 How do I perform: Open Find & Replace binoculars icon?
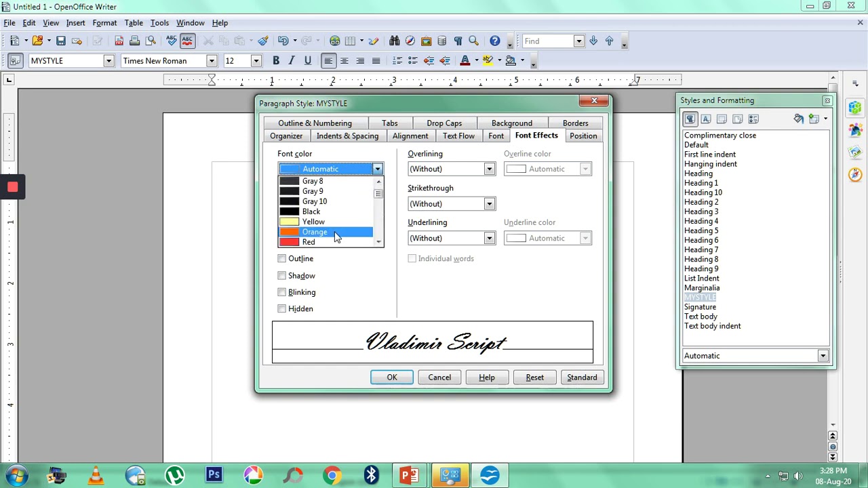[394, 41]
